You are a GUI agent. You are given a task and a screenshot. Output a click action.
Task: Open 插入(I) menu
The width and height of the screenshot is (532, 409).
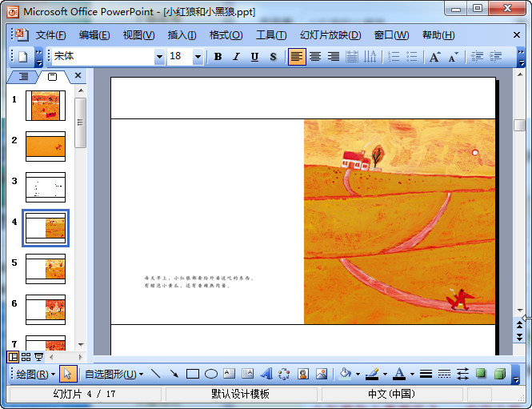[182, 35]
